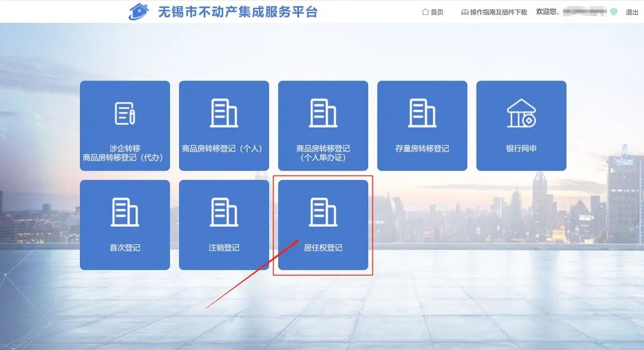644x350 pixels.
Task: Open the 居住权登记 tile
Action: coord(323,225)
